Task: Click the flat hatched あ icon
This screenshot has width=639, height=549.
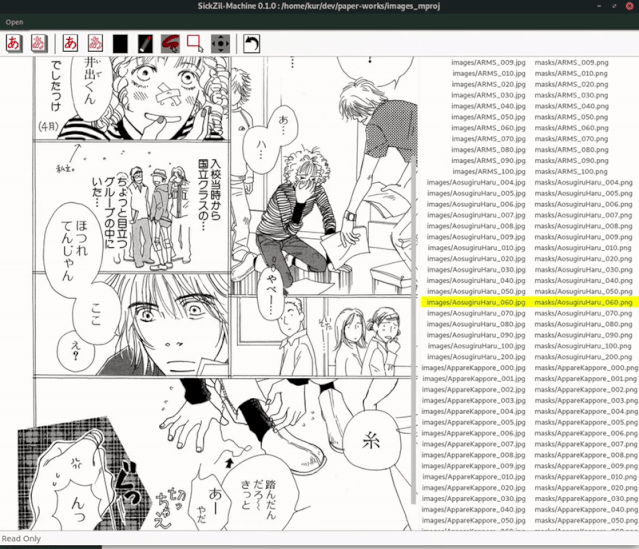Action: [95, 43]
